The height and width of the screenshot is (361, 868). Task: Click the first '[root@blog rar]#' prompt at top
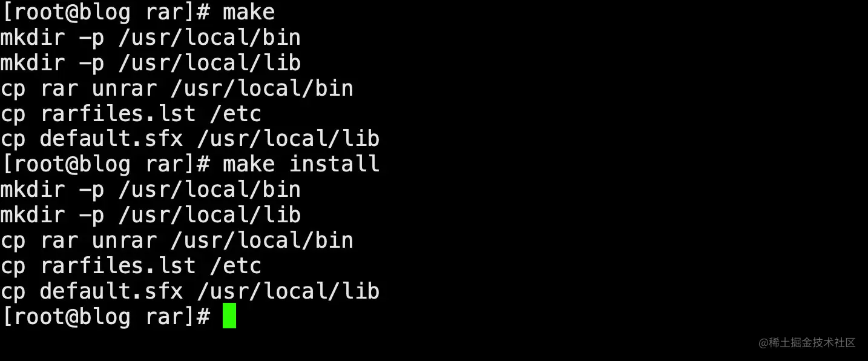(x=107, y=12)
